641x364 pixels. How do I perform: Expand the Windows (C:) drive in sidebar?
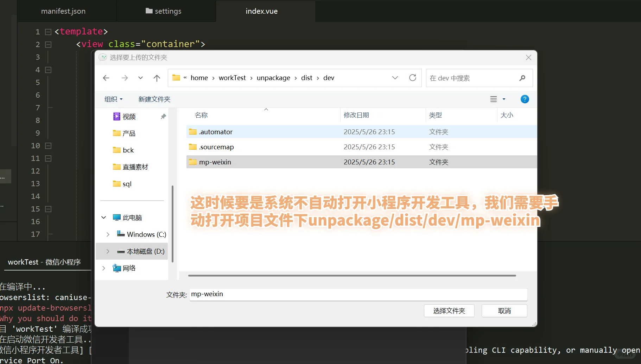pos(108,234)
